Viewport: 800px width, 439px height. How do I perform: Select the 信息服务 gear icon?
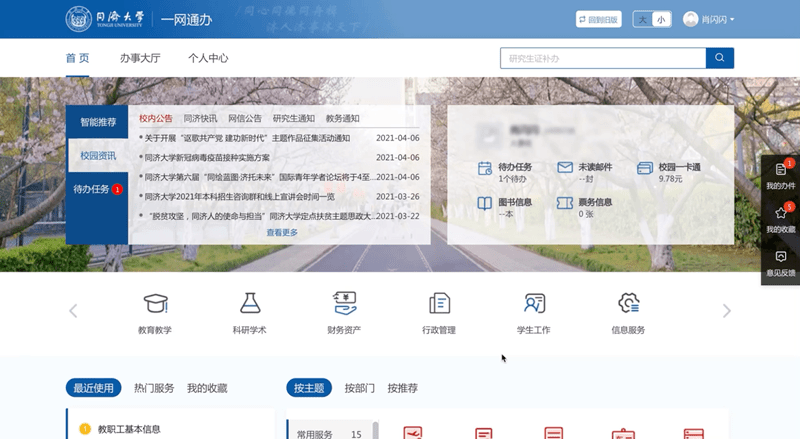click(x=628, y=304)
